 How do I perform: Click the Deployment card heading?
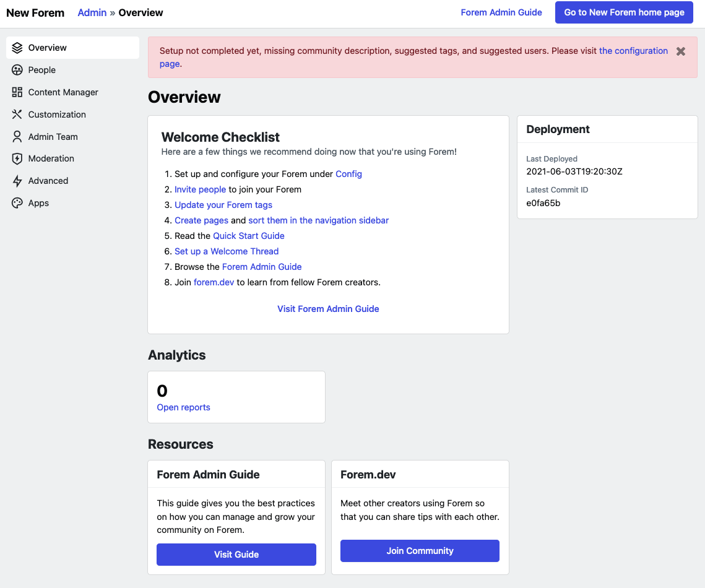tap(558, 129)
